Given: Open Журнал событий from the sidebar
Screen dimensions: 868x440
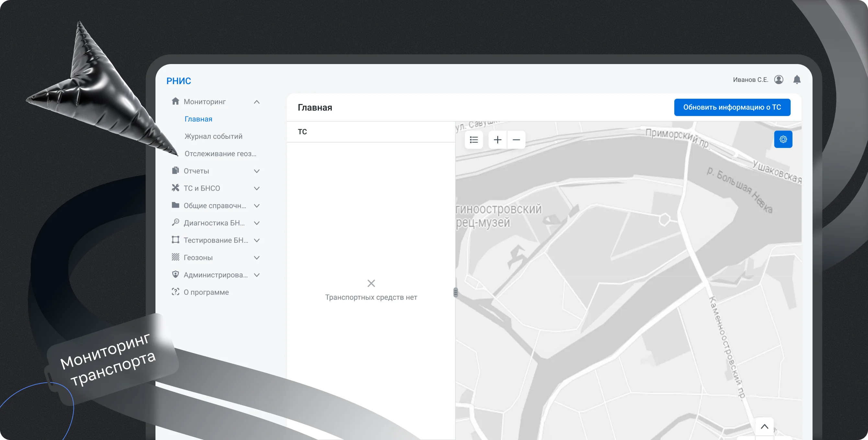Looking at the screenshot, I should pos(213,136).
